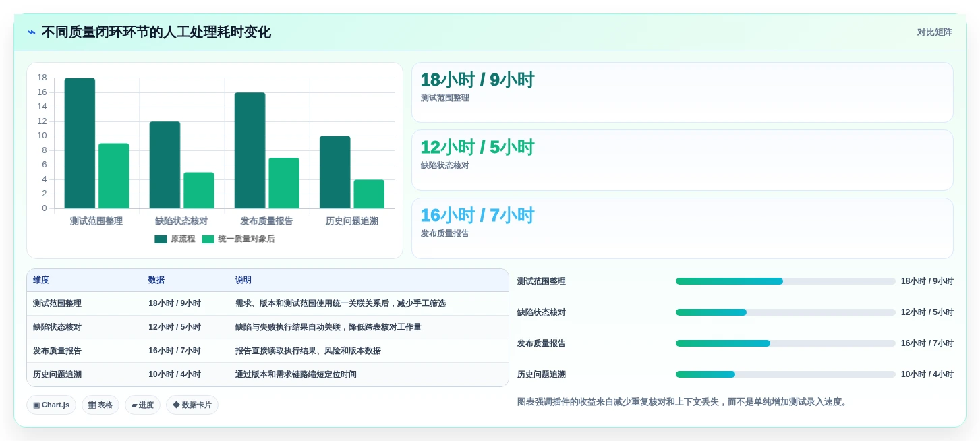980x441 pixels.
Task: Click the 18小时 / 9小时 data card
Action: click(x=683, y=92)
